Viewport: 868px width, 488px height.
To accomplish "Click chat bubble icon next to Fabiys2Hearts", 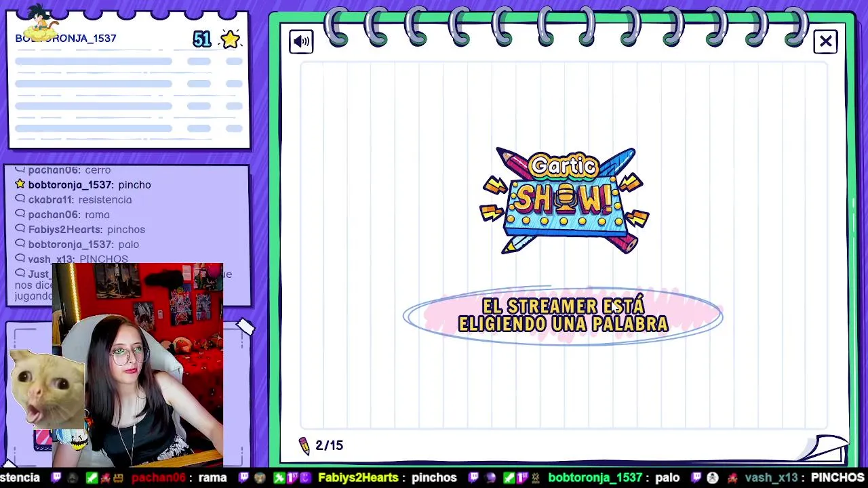I will [20, 229].
